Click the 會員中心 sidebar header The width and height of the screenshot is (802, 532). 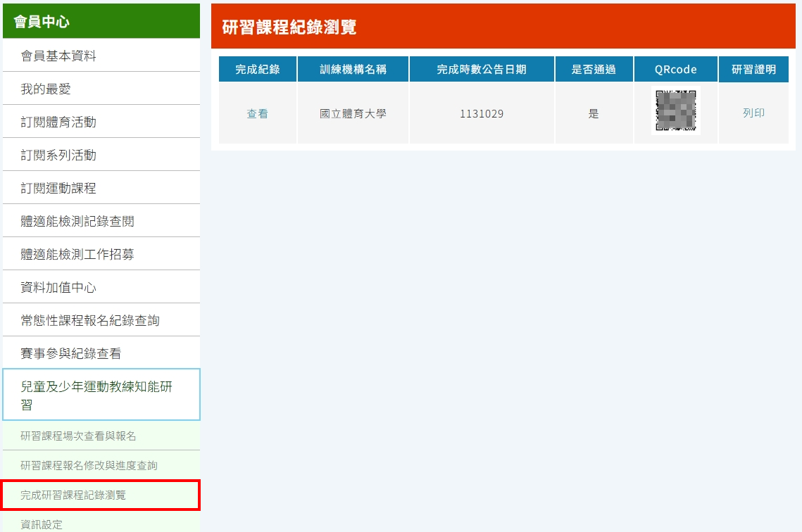[x=101, y=21]
